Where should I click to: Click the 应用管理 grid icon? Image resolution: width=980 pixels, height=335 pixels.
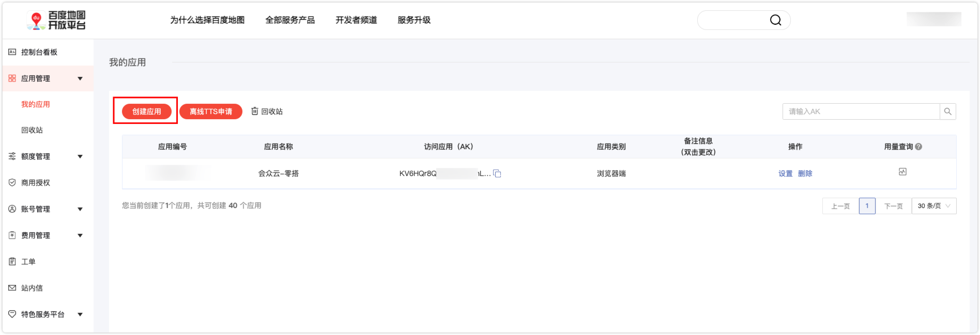[x=12, y=78]
